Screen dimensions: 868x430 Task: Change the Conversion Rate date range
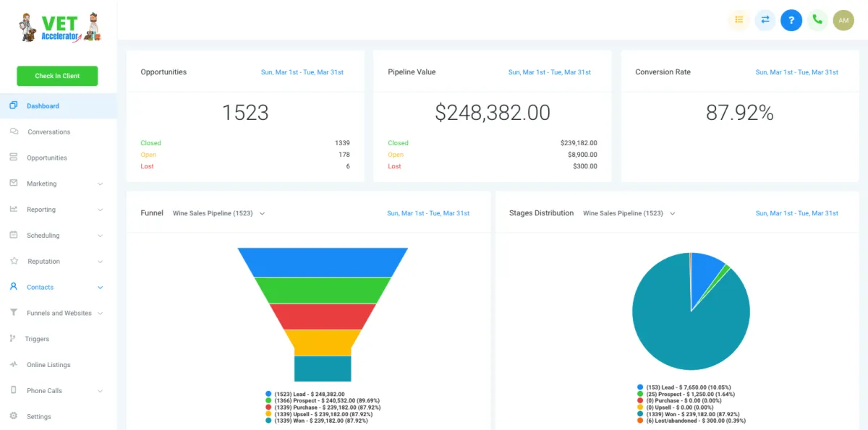(797, 72)
